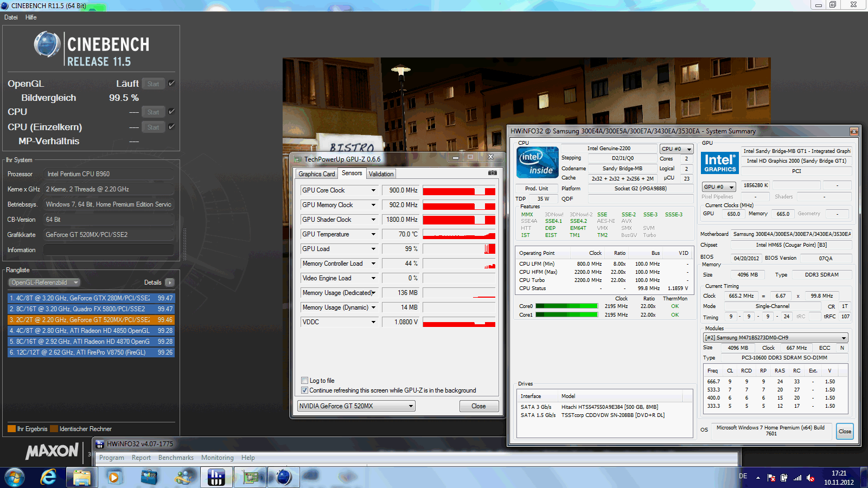Viewport: 868px width, 488px height.
Task: Open the VDDC sensor dropdown
Action: pyautogui.click(x=373, y=322)
